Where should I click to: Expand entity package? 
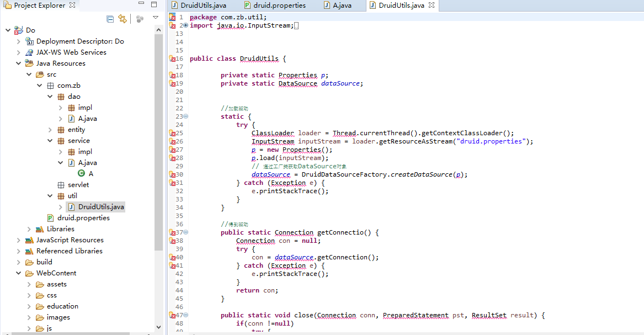pyautogui.click(x=50, y=130)
